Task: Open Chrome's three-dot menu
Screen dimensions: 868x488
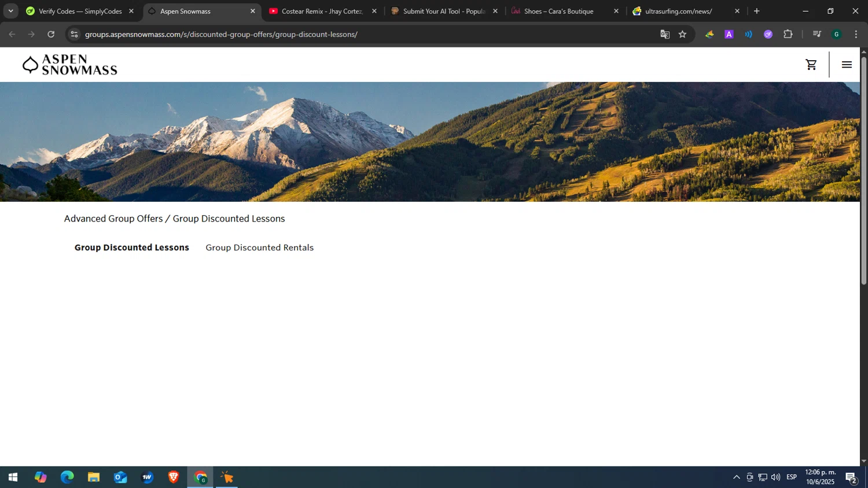Action: [855, 34]
